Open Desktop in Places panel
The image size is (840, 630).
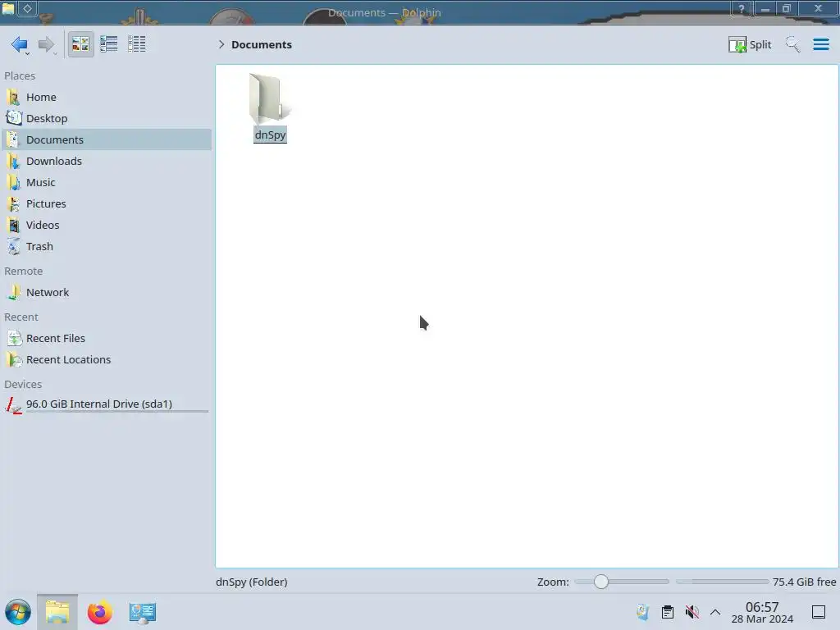point(107,118)
